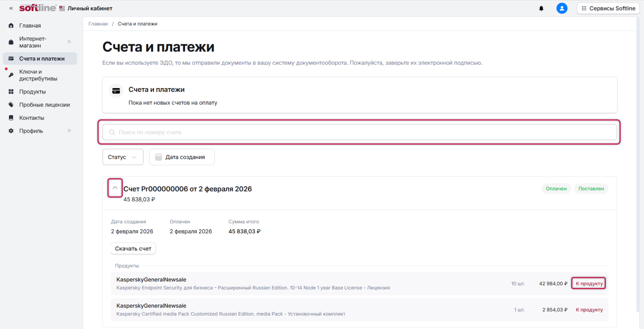This screenshot has height=329, width=644.
Task: Collapse invoice Pr000000006 details
Action: pos(115,188)
